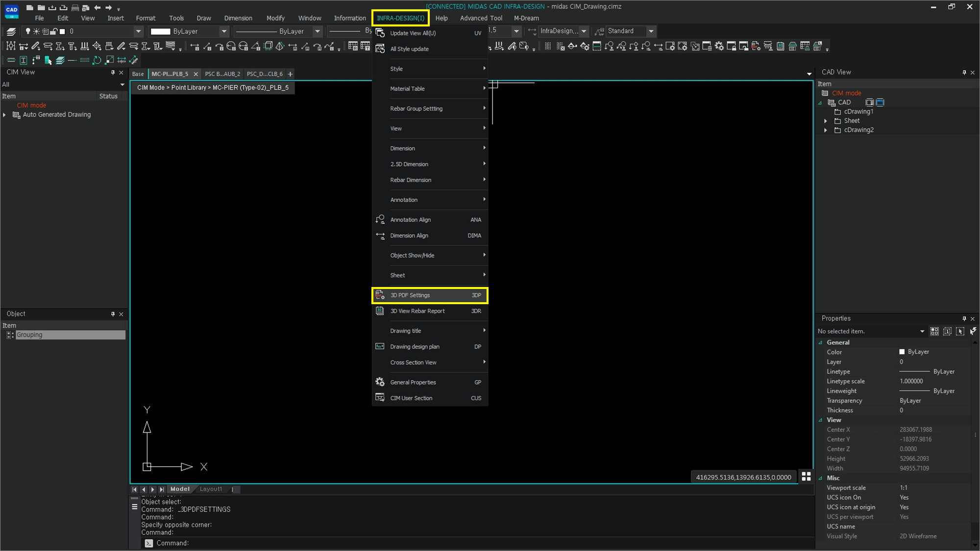This screenshot has width=980, height=551.
Task: Click the Update View All icon in menu
Action: [380, 33]
